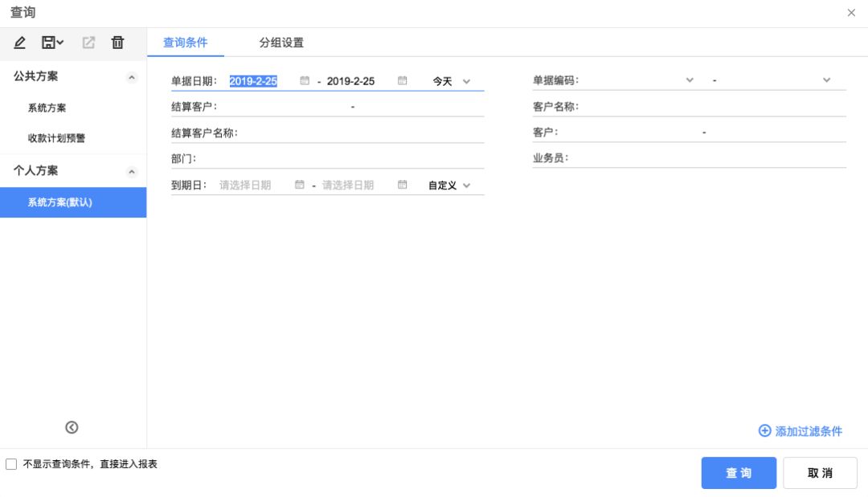Open calendar for 到期日 start date
The height and width of the screenshot is (497, 868).
pos(300,185)
